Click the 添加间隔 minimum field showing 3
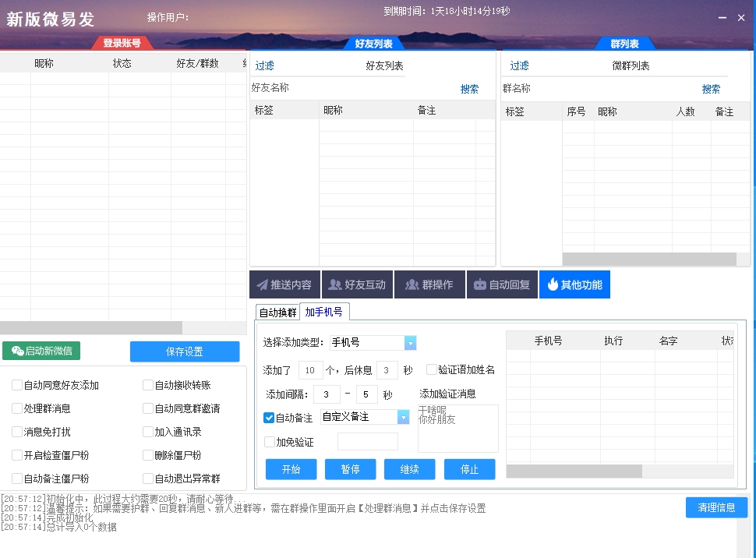The width and height of the screenshot is (756, 558). click(327, 394)
